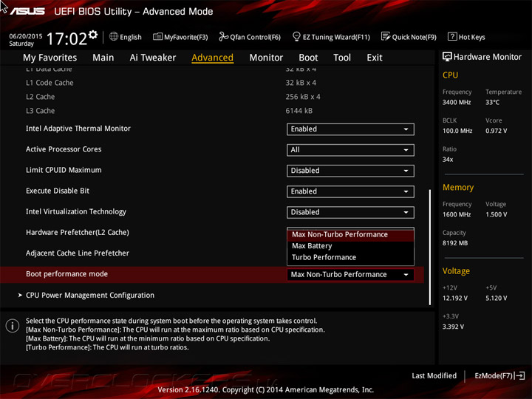The image size is (532, 399).
Task: Click the English language label
Action: click(x=131, y=37)
